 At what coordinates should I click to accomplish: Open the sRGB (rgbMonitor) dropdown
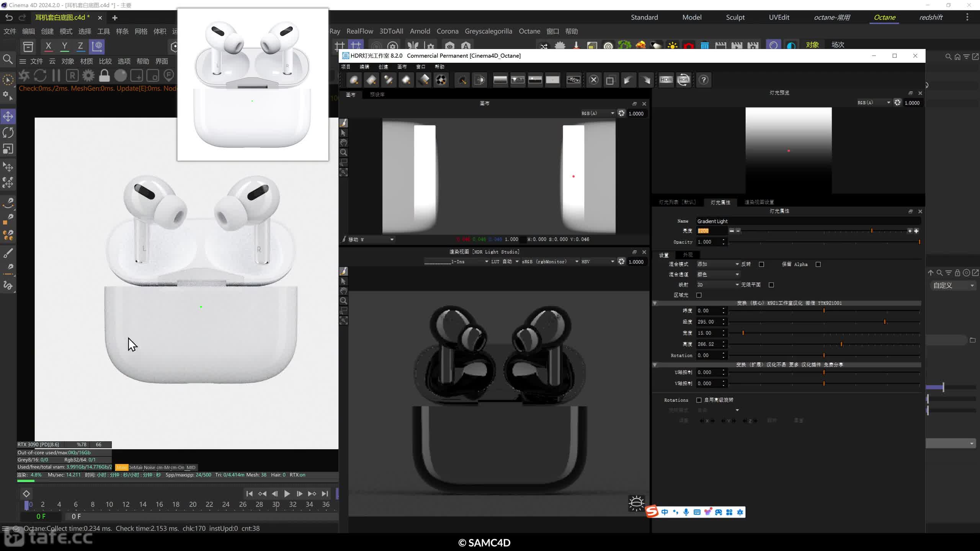(550, 262)
